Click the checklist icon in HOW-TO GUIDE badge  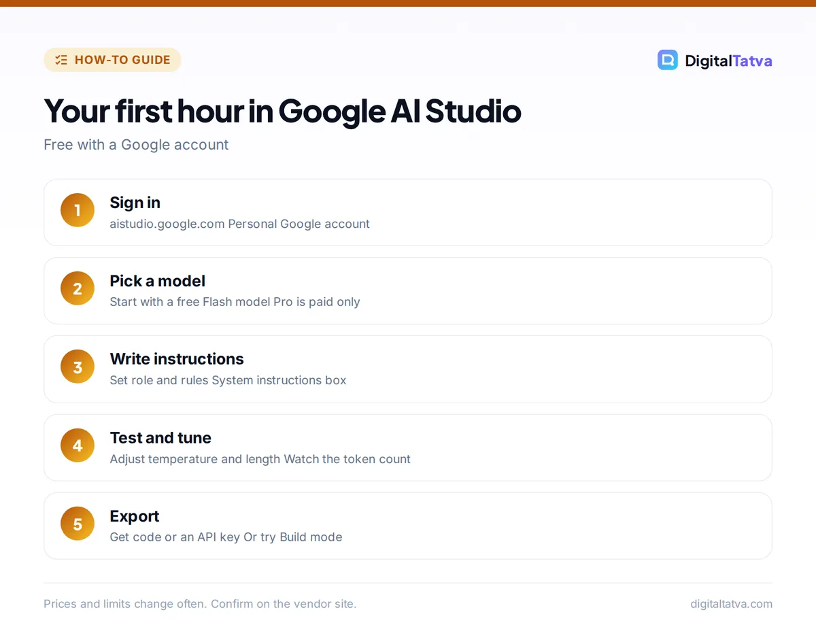(61, 60)
